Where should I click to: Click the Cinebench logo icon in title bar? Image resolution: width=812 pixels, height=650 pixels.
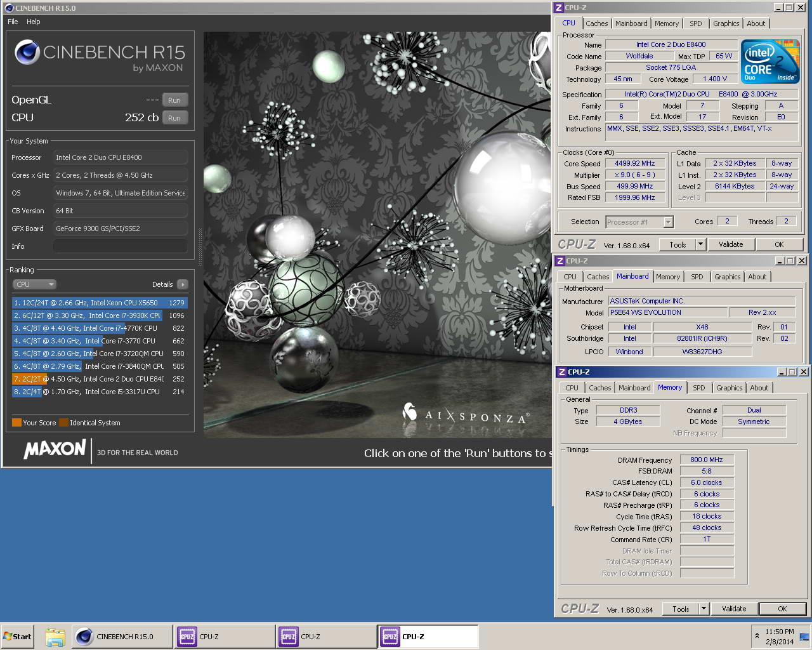point(9,8)
